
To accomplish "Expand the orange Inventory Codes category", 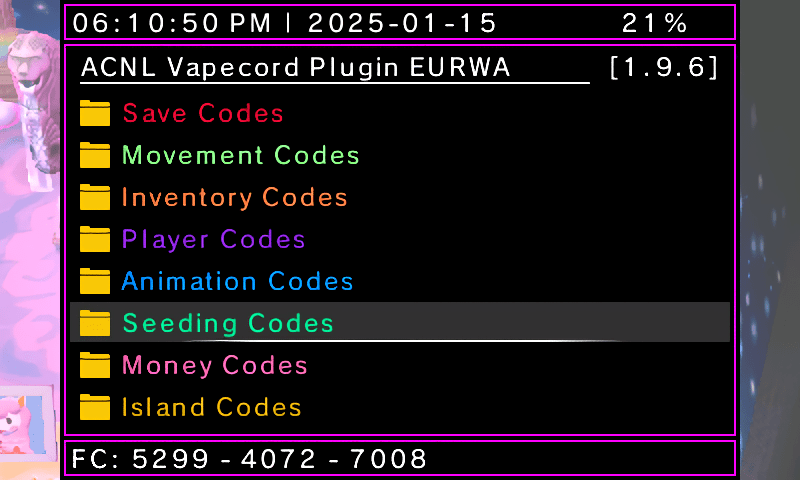I will point(234,198).
